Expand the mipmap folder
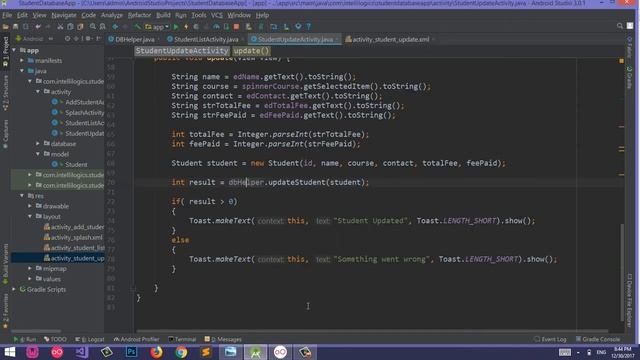Screen dimensions: 640x360 30,269
